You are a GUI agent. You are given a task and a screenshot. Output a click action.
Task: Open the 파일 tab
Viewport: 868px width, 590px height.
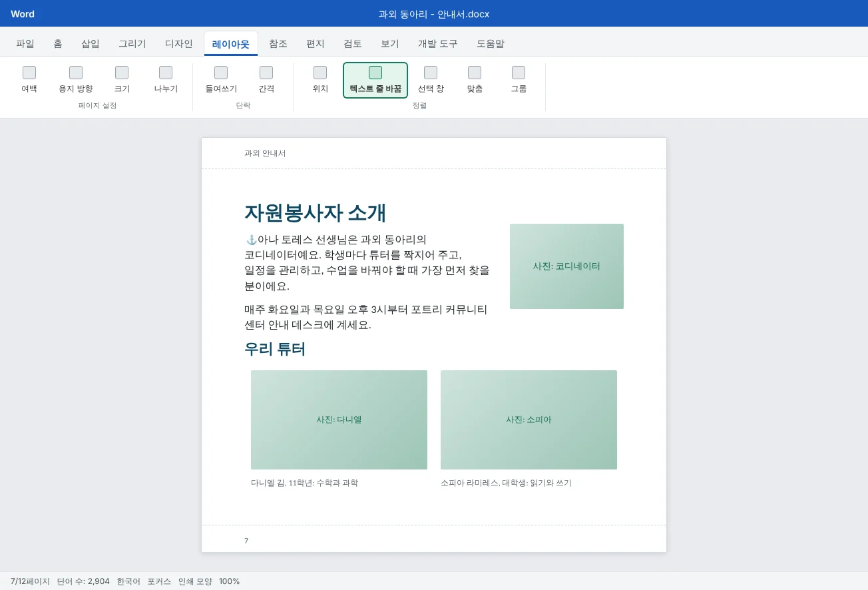click(25, 44)
